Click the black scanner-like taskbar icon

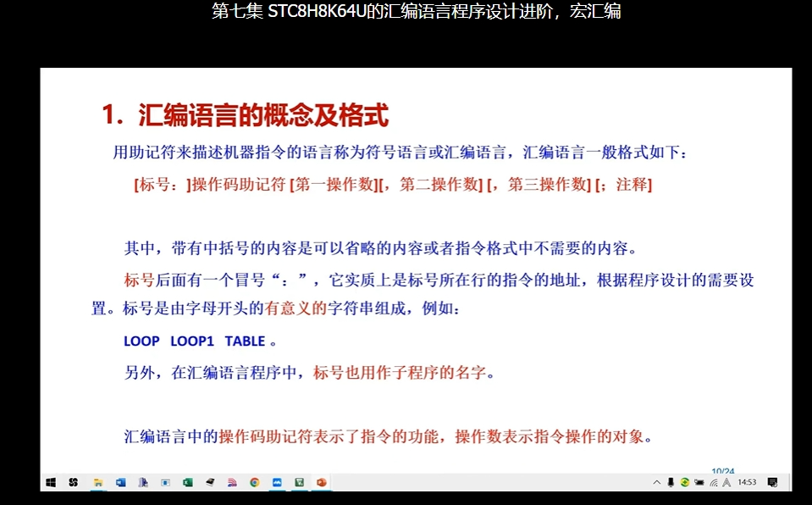[x=210, y=483]
